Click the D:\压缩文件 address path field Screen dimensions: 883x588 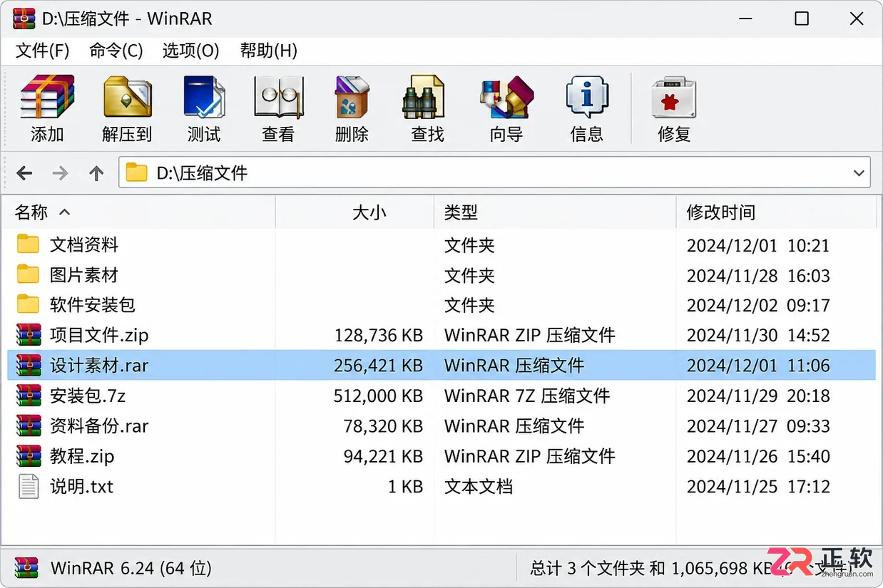coord(494,172)
